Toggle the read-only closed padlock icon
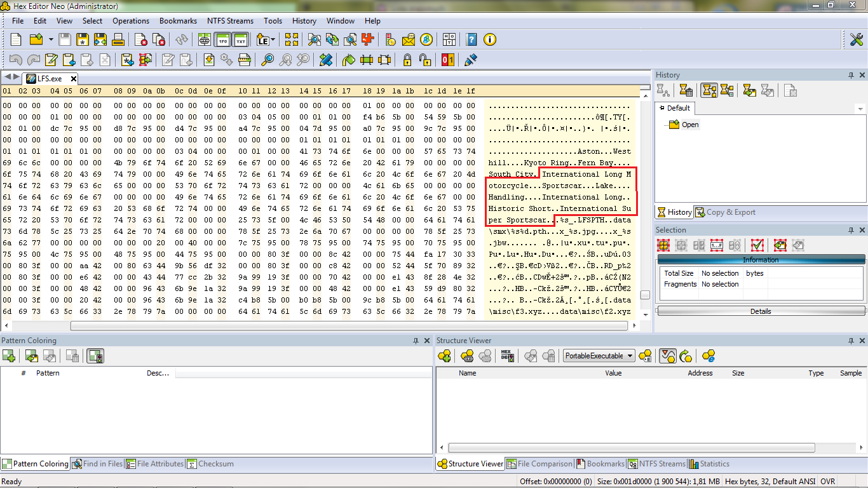 (x=407, y=60)
